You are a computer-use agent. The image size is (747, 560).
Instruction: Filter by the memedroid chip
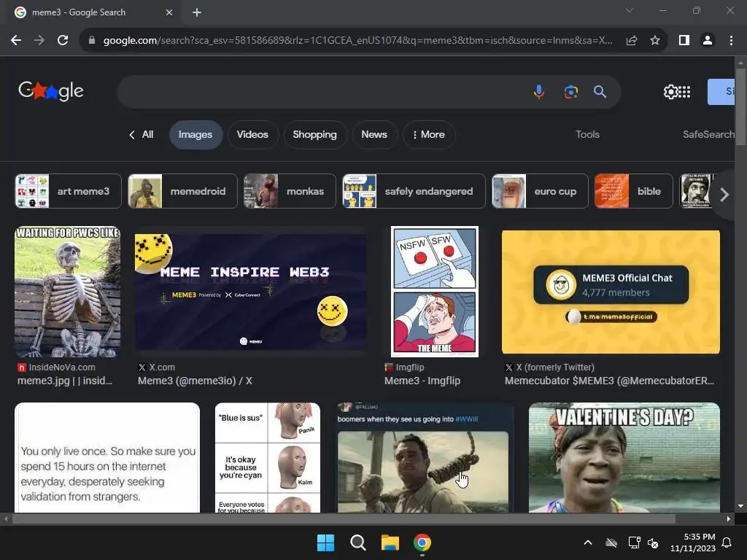click(182, 191)
